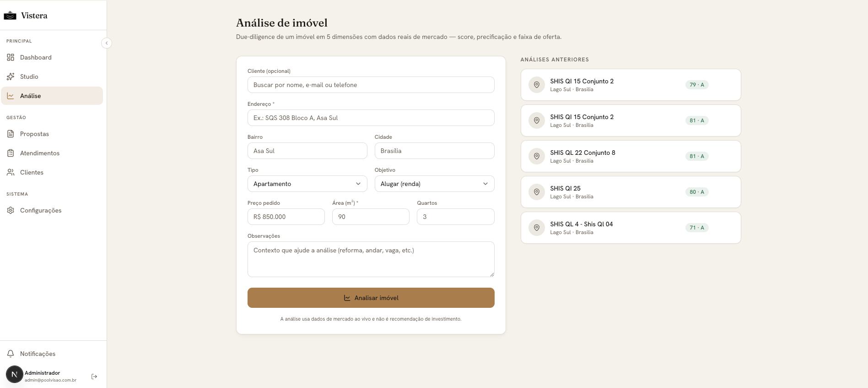Select the Análise menu item
The image size is (868, 388).
tap(52, 96)
